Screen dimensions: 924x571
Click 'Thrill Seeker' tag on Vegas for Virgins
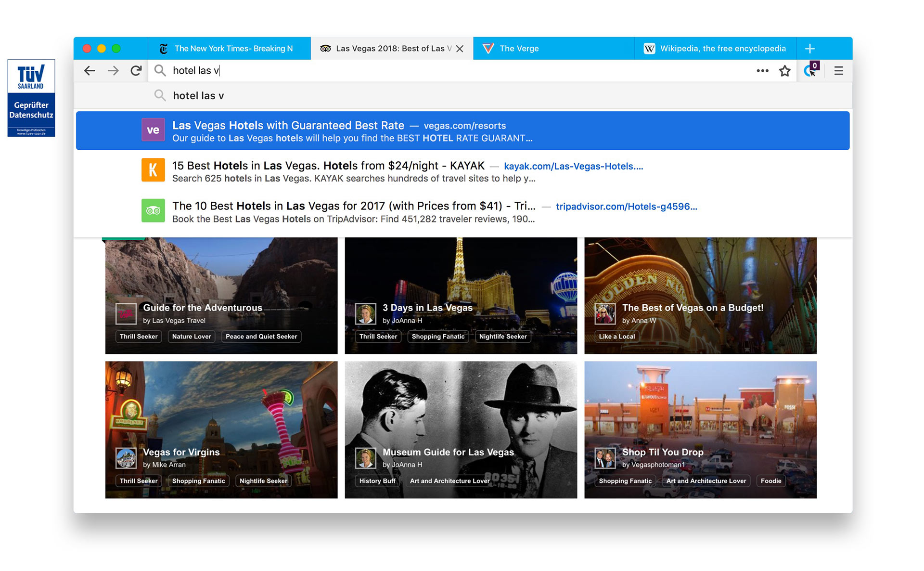coord(139,481)
